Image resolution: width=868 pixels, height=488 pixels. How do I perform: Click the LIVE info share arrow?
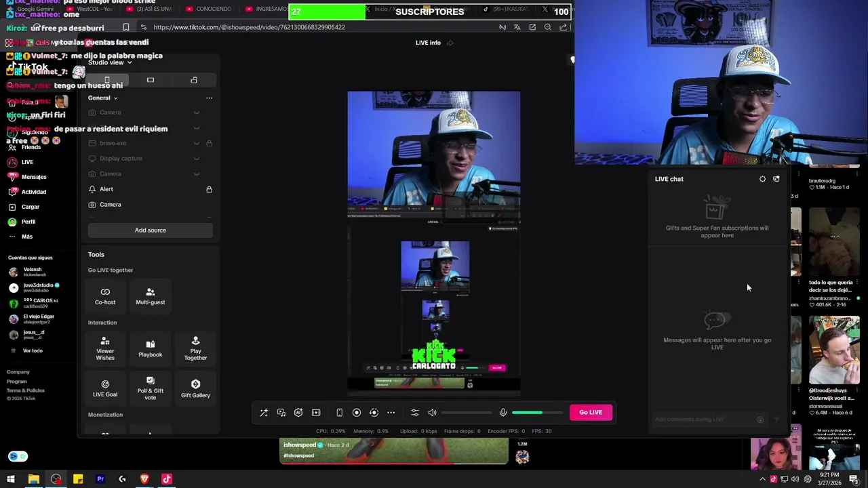[x=450, y=43]
